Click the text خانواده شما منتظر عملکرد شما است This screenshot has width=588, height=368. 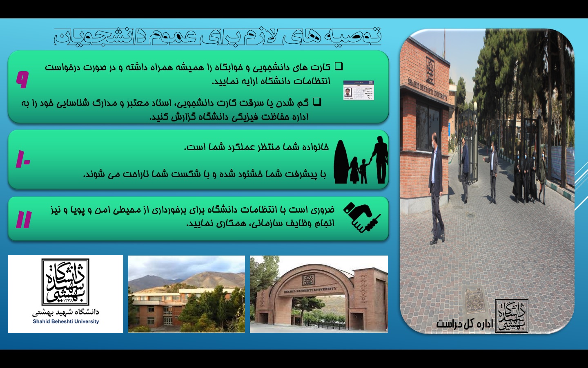pyautogui.click(x=256, y=147)
